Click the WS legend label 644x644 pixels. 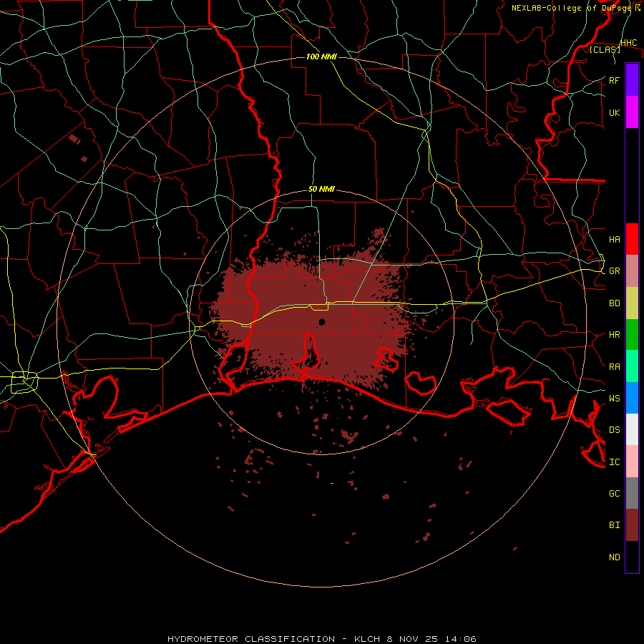[x=615, y=398]
